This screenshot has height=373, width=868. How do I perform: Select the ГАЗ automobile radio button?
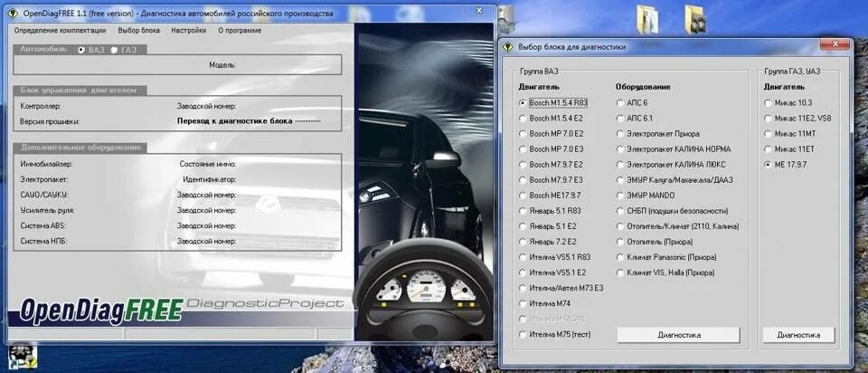coord(114,50)
